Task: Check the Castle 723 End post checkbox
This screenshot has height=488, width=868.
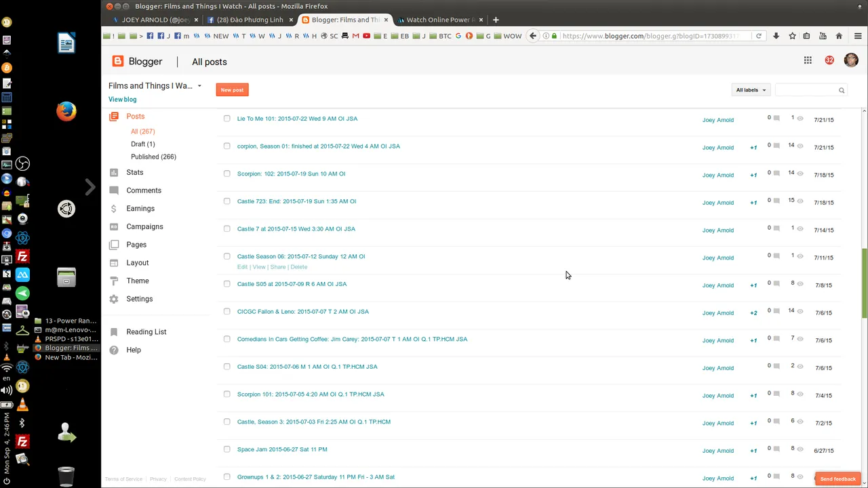Action: [x=227, y=201]
